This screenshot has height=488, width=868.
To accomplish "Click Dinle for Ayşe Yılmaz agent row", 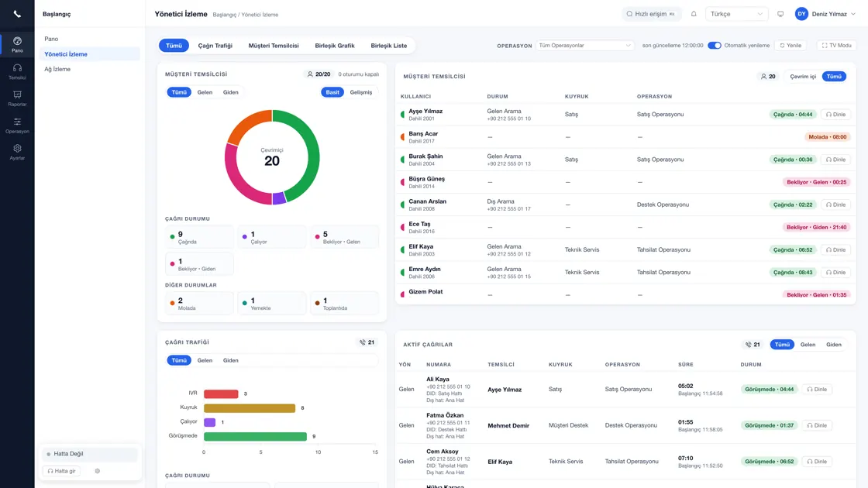I will pyautogui.click(x=835, y=115).
